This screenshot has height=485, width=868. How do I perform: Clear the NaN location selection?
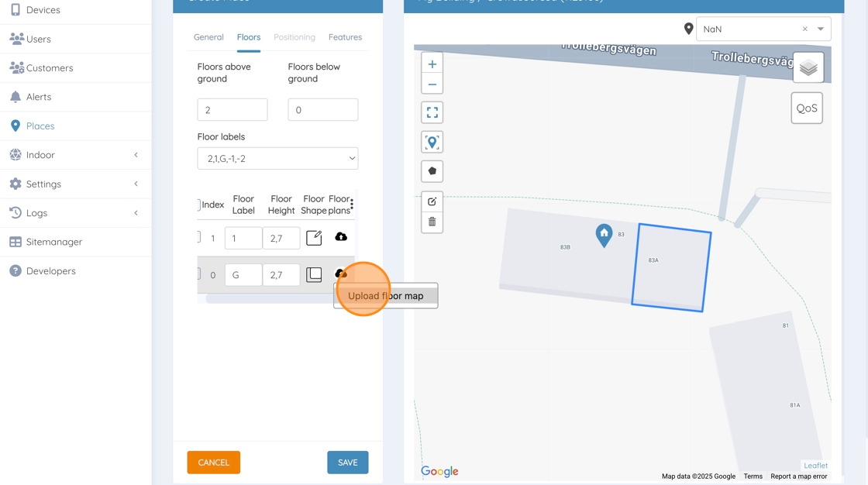pos(805,29)
